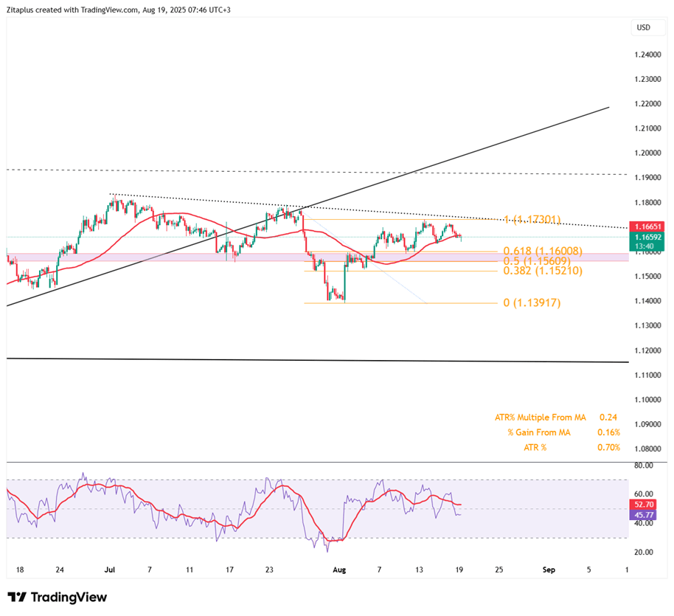
Task: Click the Fibonacci 0.618 (1.16008) level label
Action: (542, 252)
